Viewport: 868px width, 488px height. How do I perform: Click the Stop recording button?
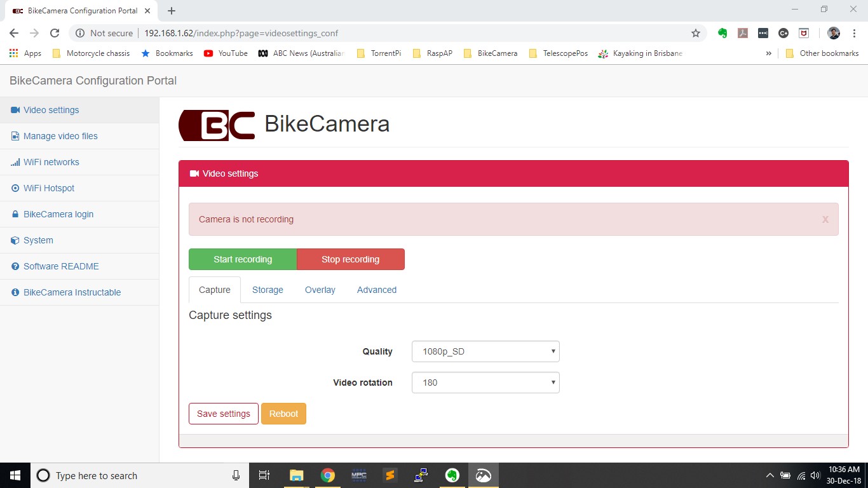(350, 259)
